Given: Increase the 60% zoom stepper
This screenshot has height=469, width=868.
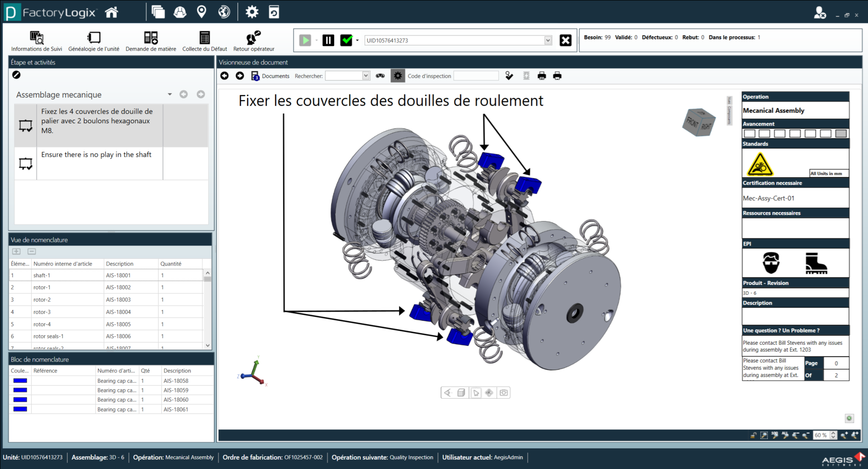Looking at the screenshot, I should (833, 433).
